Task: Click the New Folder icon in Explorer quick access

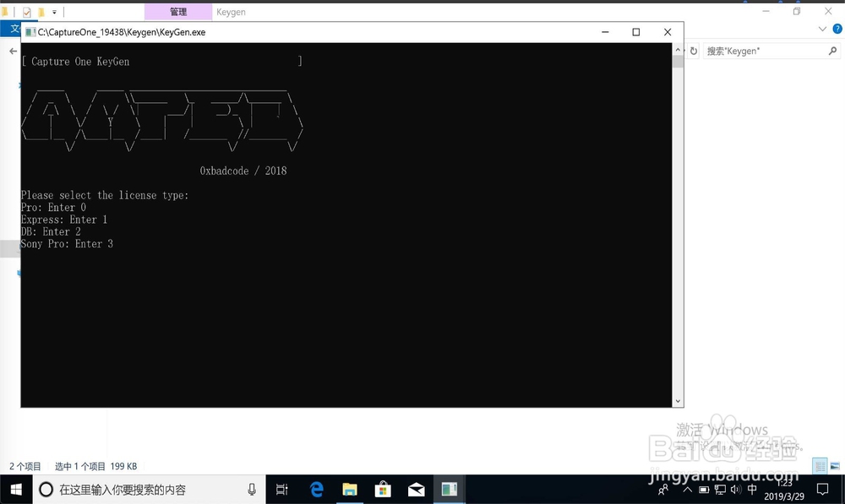Action: 41,12
